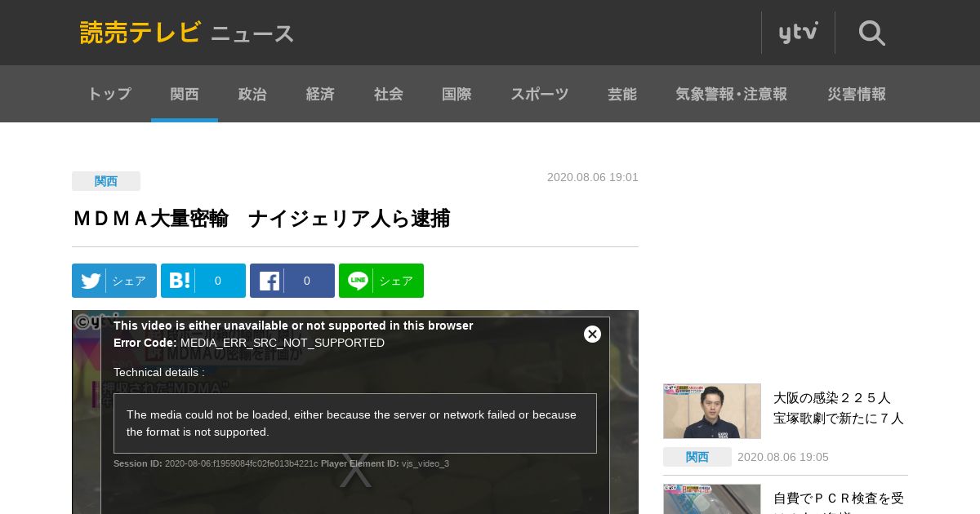Open article 大阪の感染２２５人 宝塚歌劇で新たに７人
The image size is (980, 514).
[x=839, y=408]
